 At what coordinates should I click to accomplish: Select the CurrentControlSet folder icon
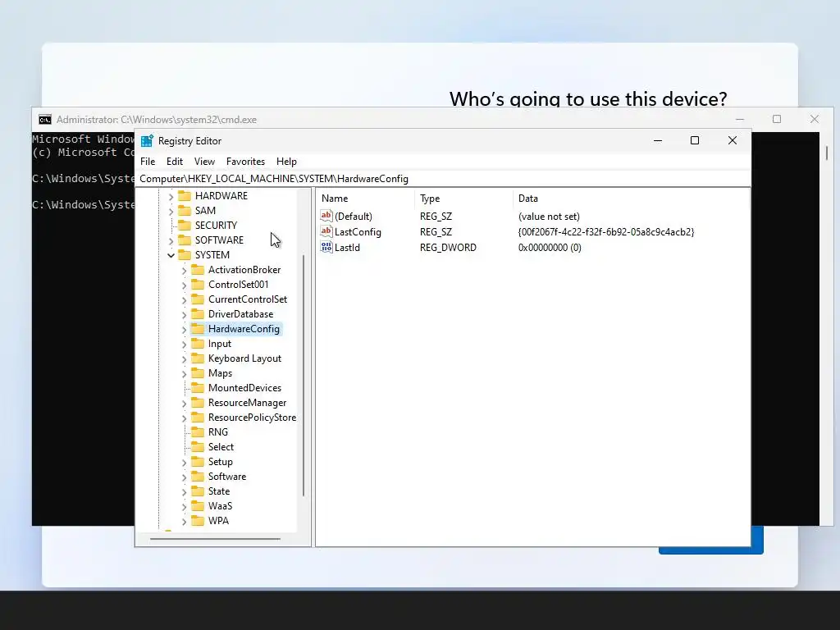point(198,299)
